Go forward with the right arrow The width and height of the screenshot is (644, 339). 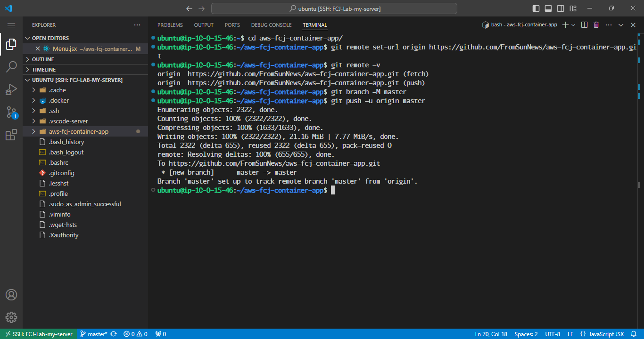point(202,8)
